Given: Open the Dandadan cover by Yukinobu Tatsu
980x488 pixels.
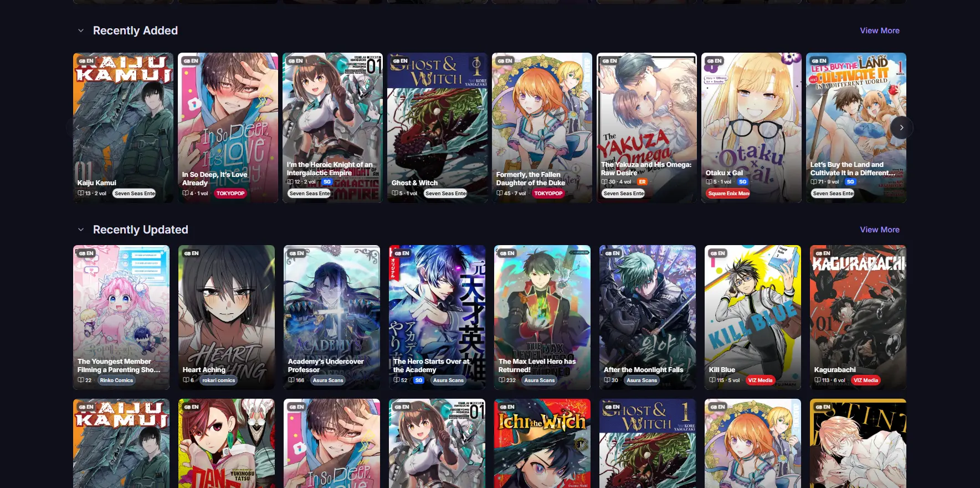Looking at the screenshot, I should coord(227,443).
